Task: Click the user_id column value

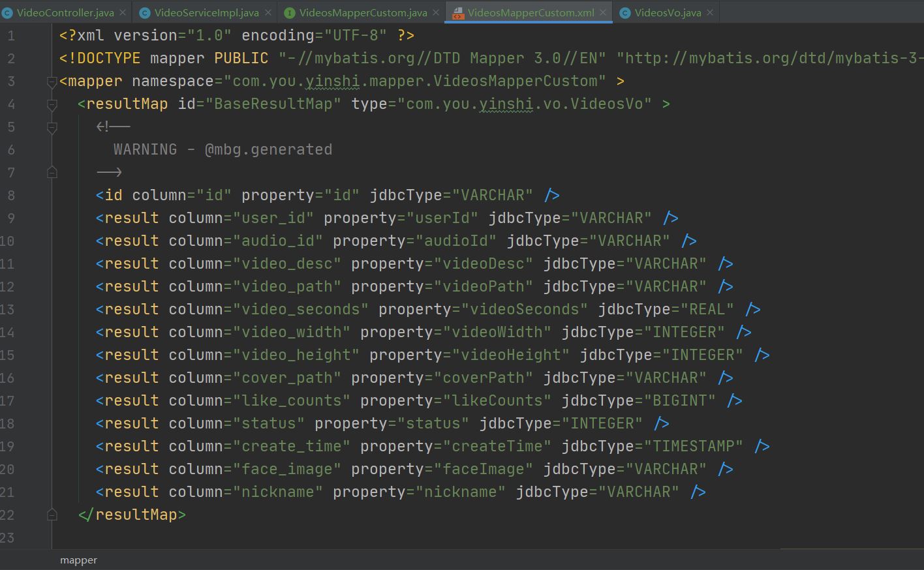Action: pos(273,218)
